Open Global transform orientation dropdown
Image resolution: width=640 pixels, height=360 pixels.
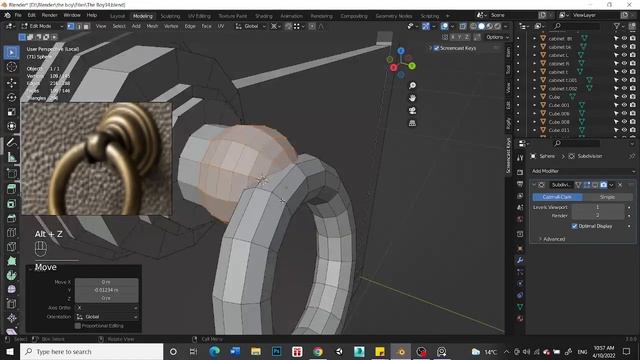[251, 26]
